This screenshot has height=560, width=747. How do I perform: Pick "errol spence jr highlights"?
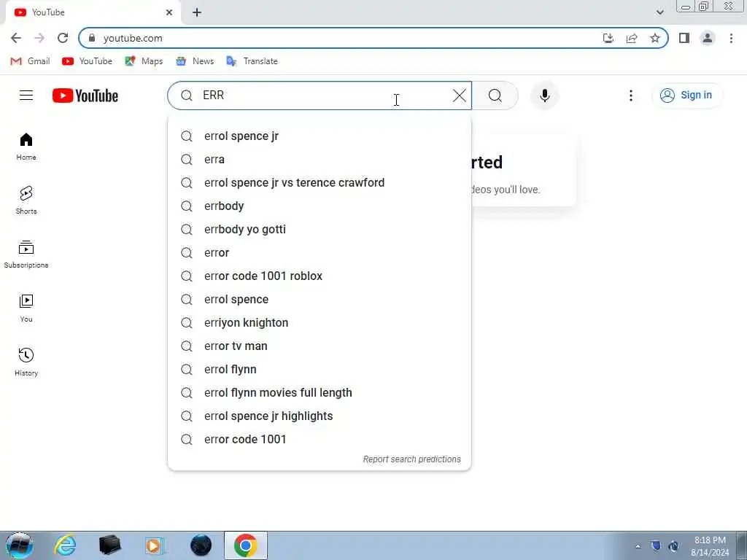click(320, 416)
